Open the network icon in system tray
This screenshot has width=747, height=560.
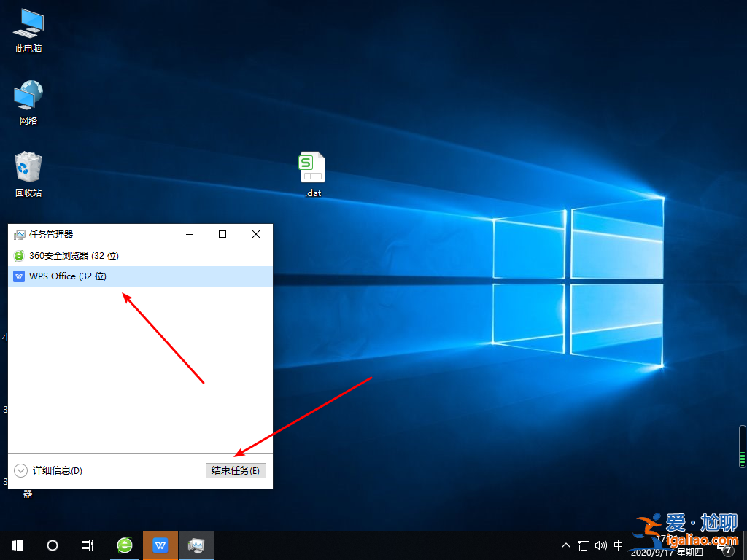583,545
